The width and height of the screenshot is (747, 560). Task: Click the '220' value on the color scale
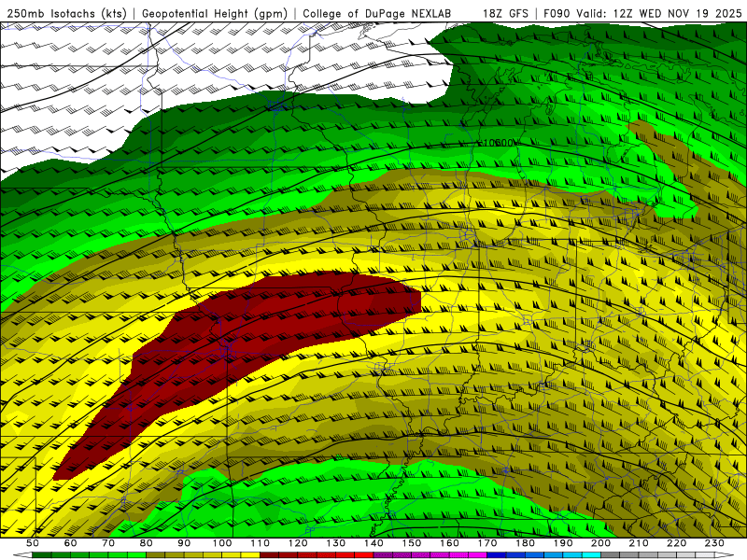click(676, 543)
